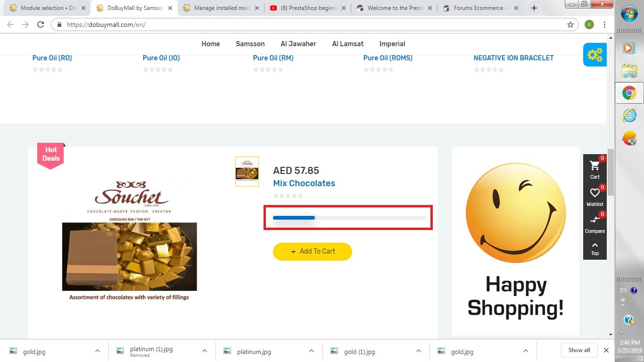This screenshot has height=362, width=644.
Task: Open the blue gears settings panel
Action: pos(594,55)
